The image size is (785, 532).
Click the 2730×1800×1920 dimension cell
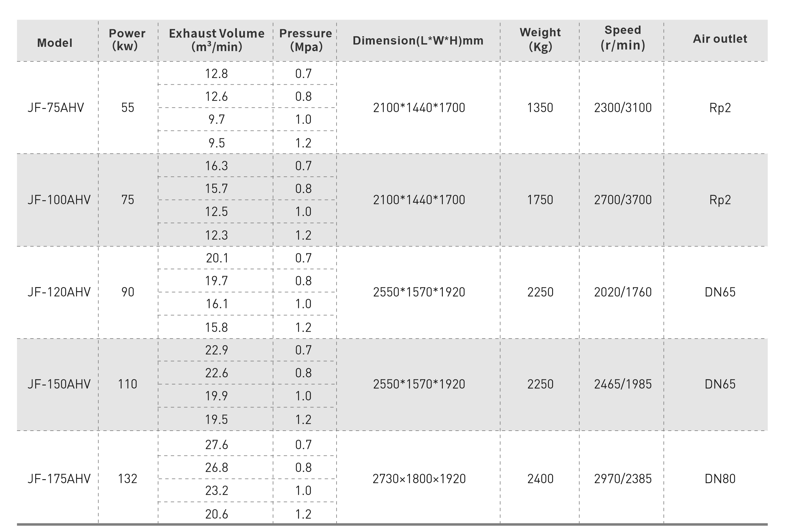pyautogui.click(x=419, y=479)
